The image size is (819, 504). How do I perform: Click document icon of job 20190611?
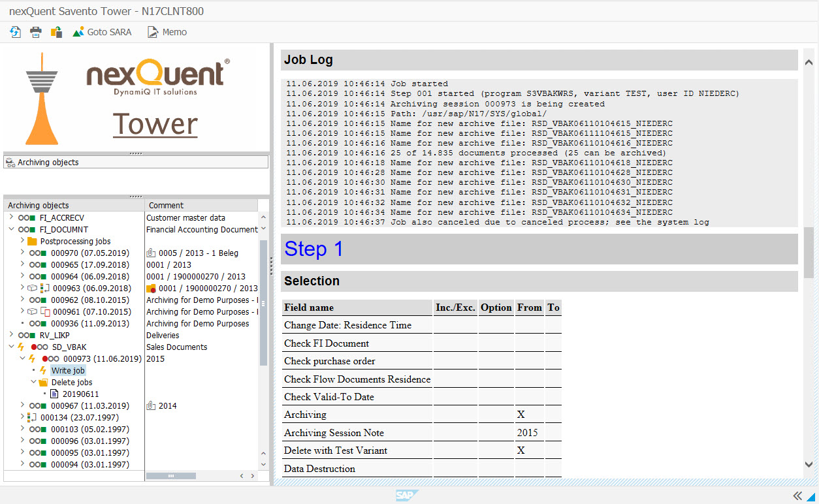pyautogui.click(x=55, y=394)
